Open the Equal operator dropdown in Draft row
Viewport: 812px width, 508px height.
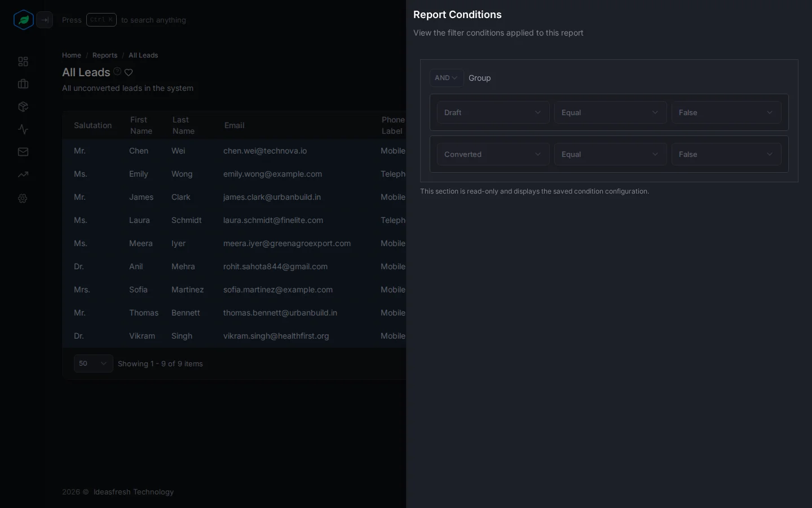pos(611,112)
